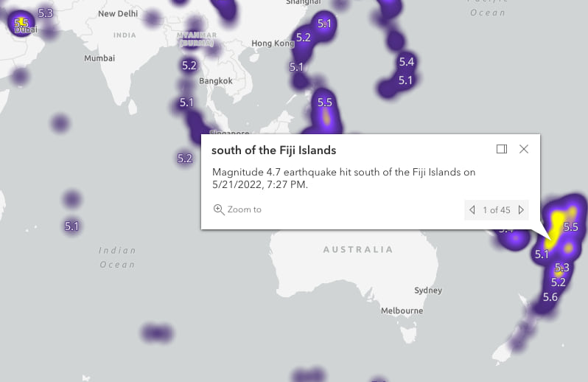Click the yellow hotspot over Dubai

pos(21,24)
